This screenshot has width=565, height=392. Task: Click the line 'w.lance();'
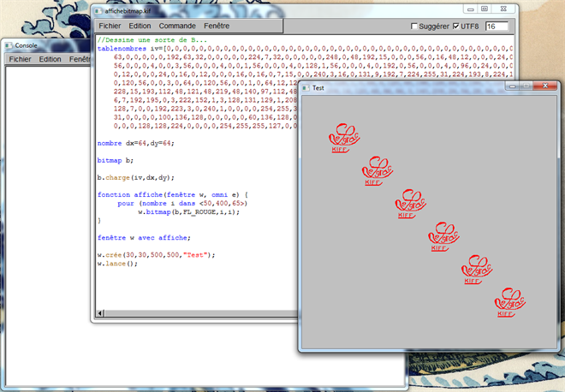[x=117, y=264]
